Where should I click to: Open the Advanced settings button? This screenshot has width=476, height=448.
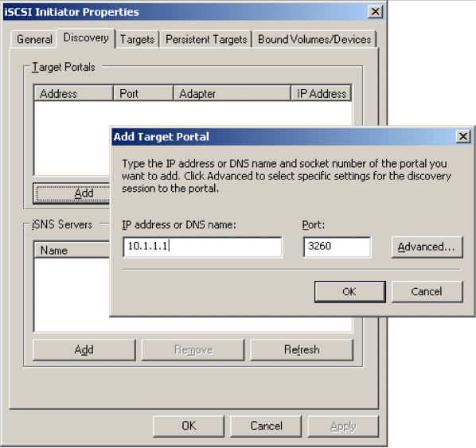pos(427,247)
